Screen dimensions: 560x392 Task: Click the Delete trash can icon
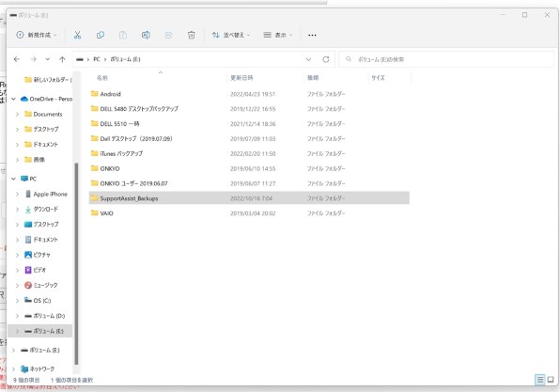tap(192, 35)
